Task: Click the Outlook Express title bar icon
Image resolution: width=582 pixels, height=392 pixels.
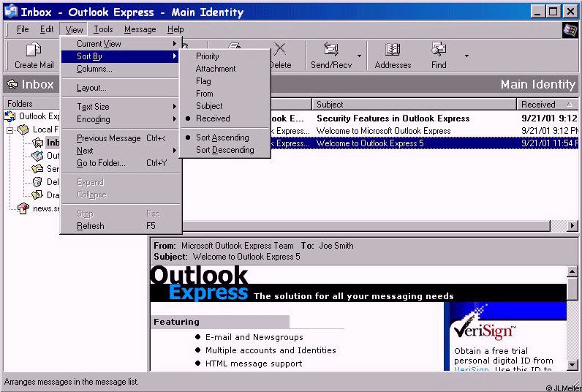Action: click(x=11, y=11)
